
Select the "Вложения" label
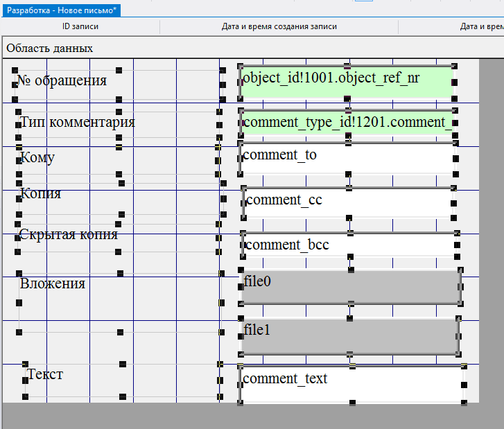pos(53,283)
